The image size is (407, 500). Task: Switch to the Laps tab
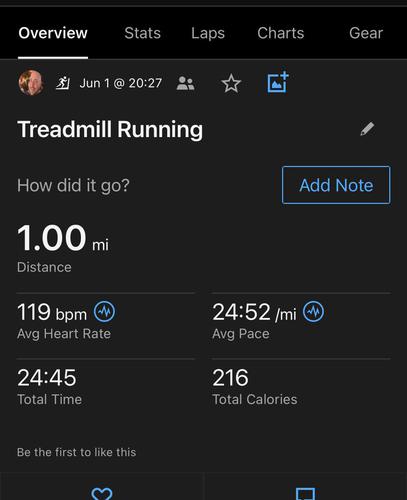click(208, 33)
